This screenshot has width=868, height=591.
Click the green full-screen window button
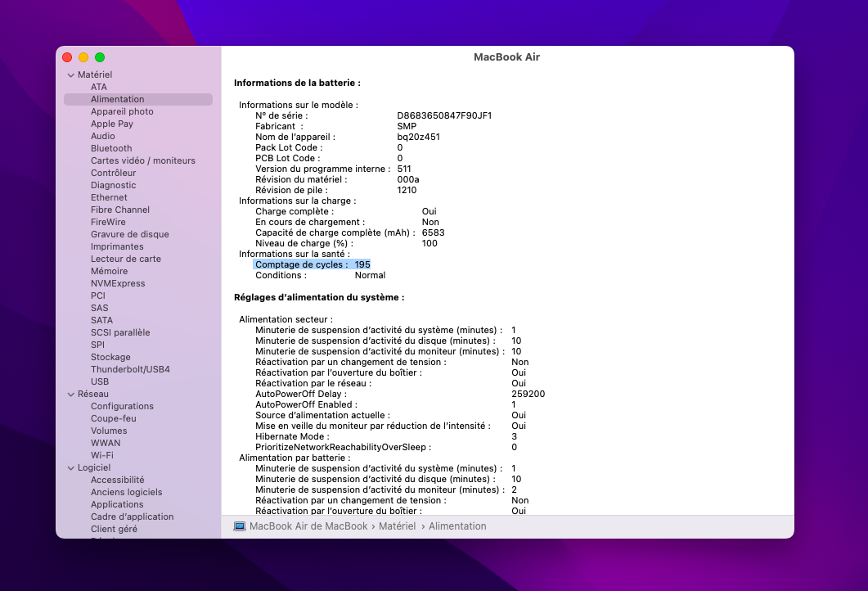pos(100,57)
